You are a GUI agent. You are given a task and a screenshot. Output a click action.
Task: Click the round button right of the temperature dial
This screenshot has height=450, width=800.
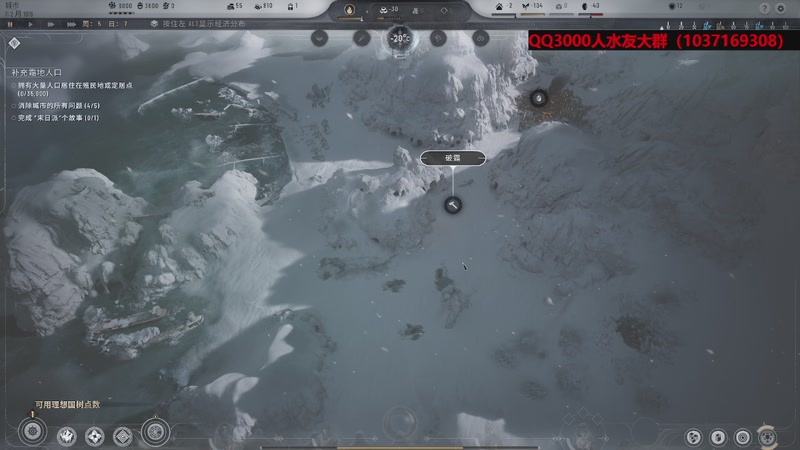[x=438, y=38]
